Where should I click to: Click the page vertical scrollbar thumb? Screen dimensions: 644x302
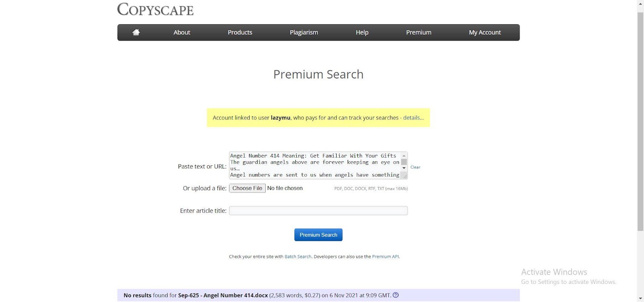point(640,121)
